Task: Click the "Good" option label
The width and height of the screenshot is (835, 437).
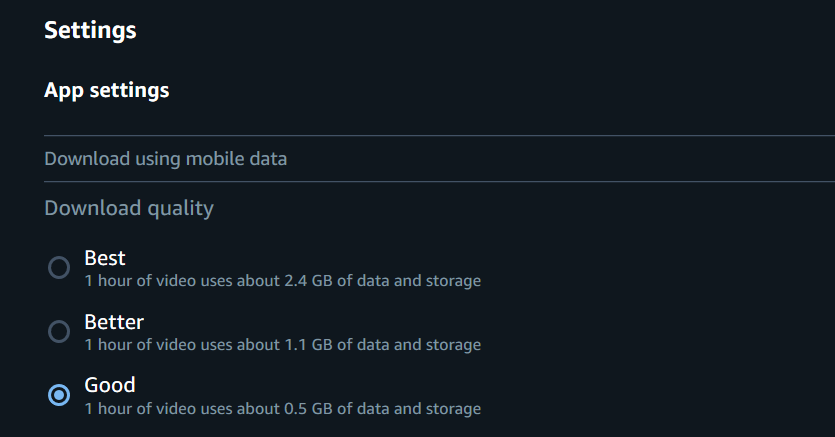Action: click(x=110, y=385)
